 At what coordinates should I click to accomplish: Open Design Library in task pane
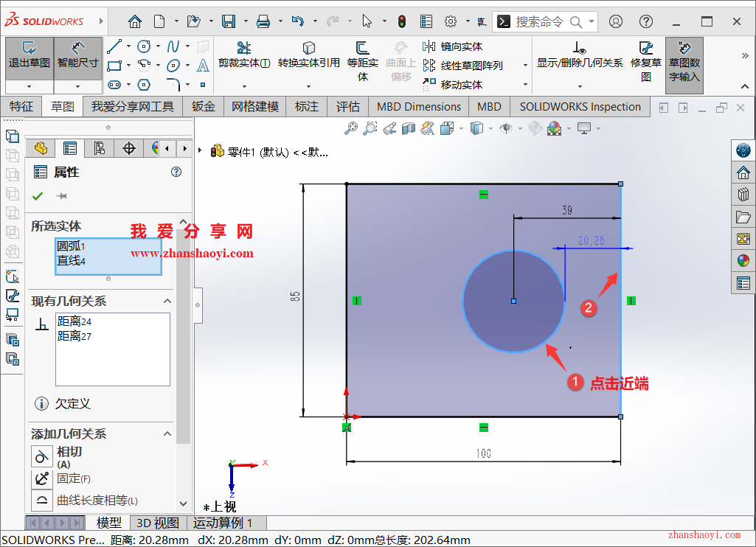click(743, 195)
